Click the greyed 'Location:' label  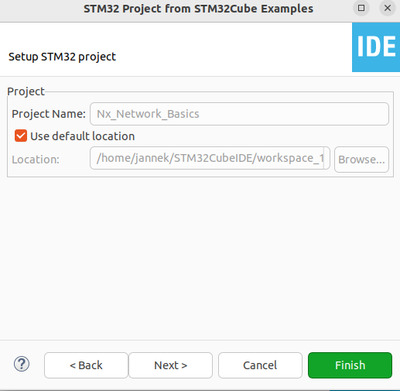(36, 159)
